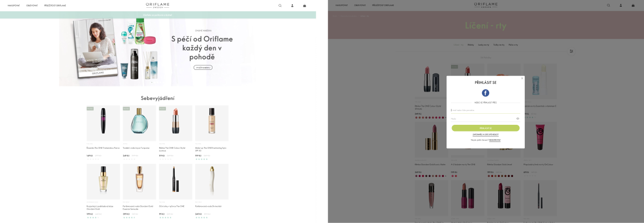
Task: Pick first shade swatch under Giordani Gold Iconic Matte
Action: (x=416, y=176)
